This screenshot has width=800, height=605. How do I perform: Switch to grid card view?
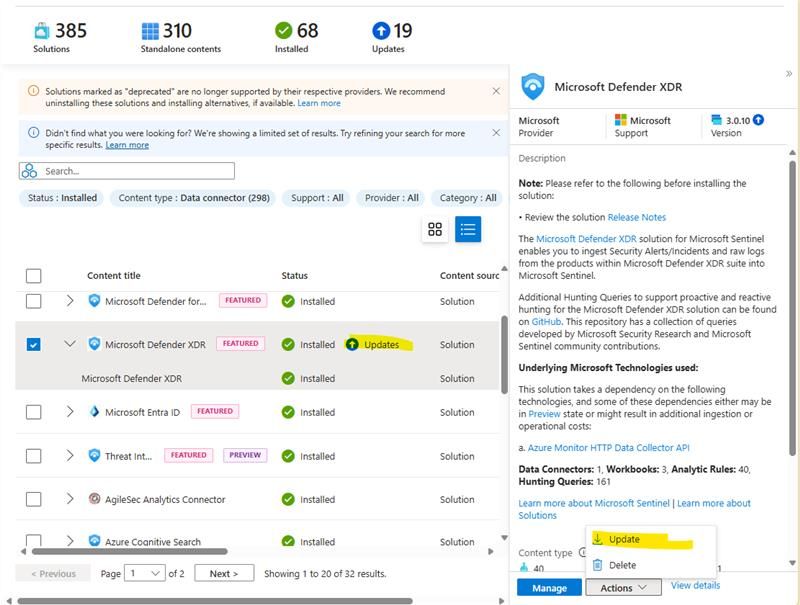pyautogui.click(x=435, y=229)
